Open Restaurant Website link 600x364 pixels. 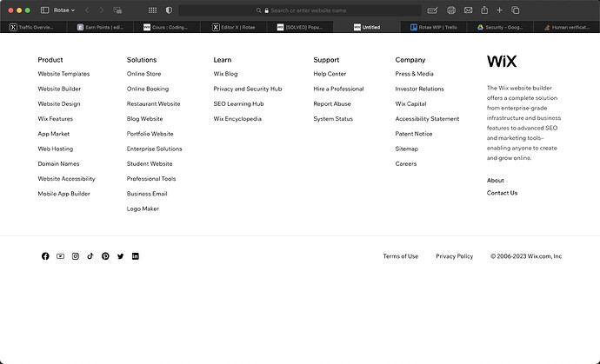(x=153, y=103)
